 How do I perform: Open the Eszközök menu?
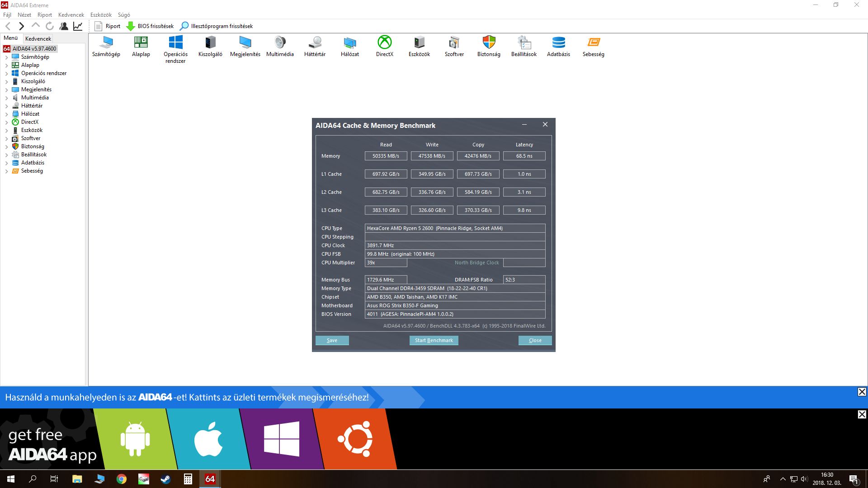[x=101, y=15]
